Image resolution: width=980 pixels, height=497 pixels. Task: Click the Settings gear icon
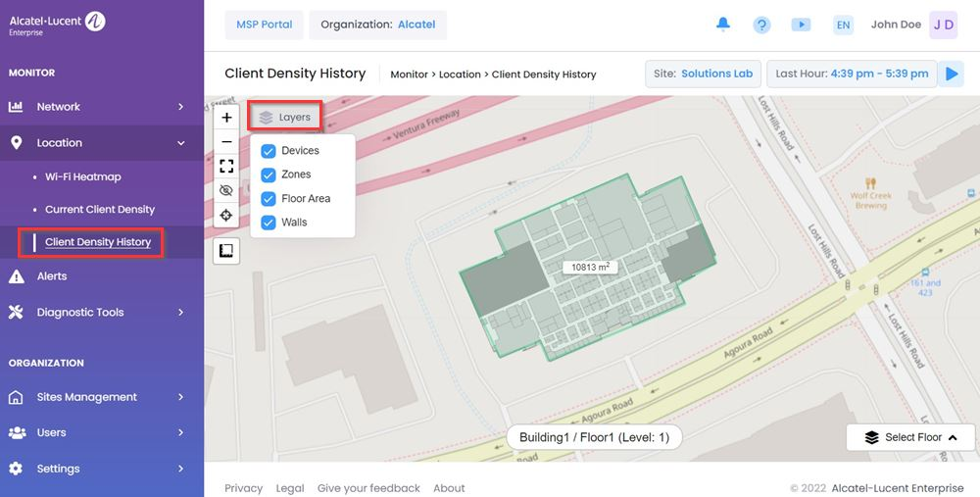[16, 469]
